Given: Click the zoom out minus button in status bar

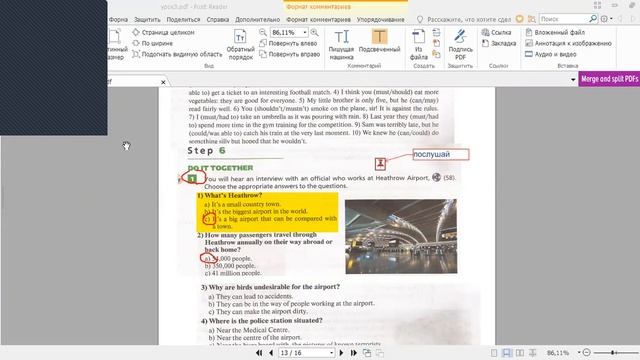Looking at the screenshot, I should point(587,352).
